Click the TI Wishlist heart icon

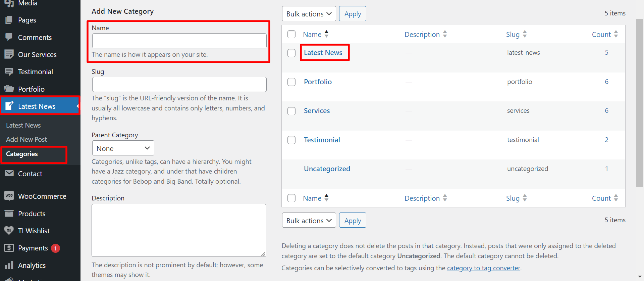[9, 231]
